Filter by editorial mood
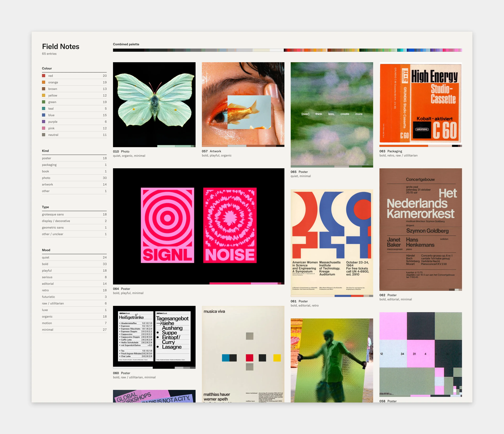Screen dimensions: 504x434 coord(74,284)
